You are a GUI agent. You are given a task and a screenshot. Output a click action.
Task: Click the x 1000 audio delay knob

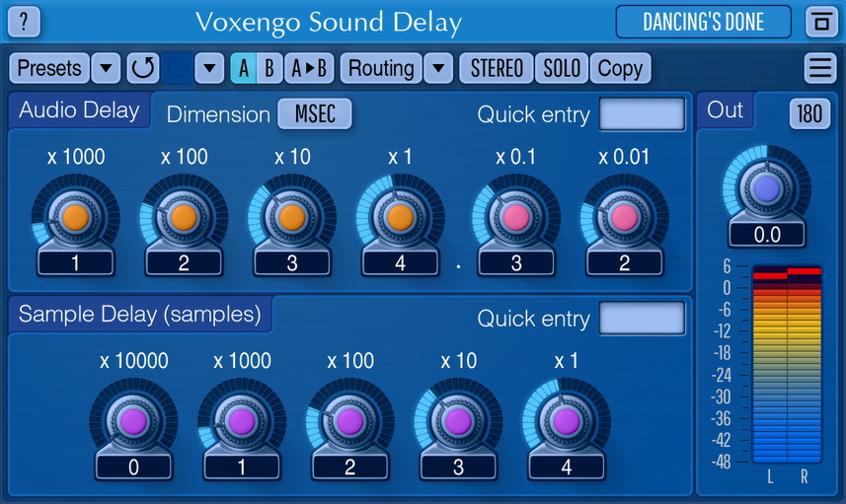76,217
